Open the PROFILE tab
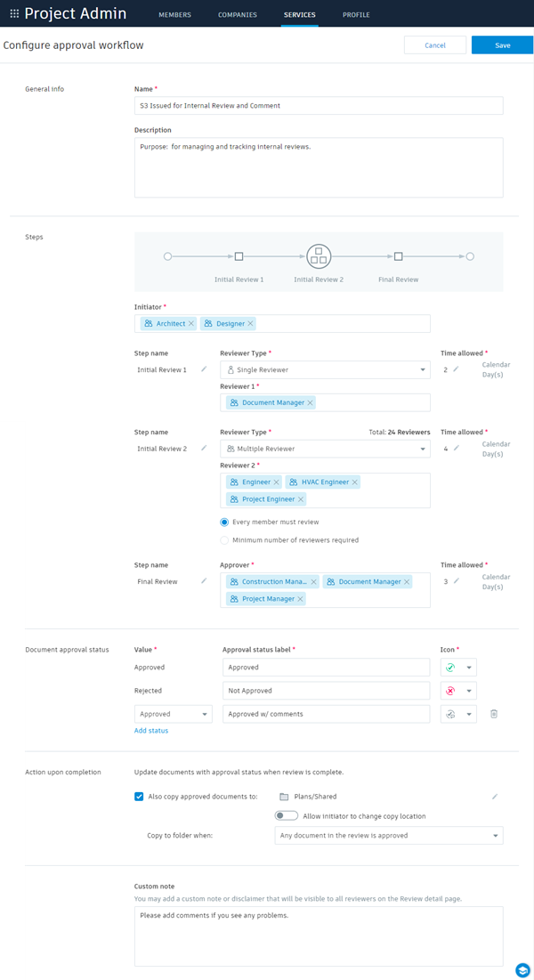Screen dimensions: 534x980 tap(356, 14)
